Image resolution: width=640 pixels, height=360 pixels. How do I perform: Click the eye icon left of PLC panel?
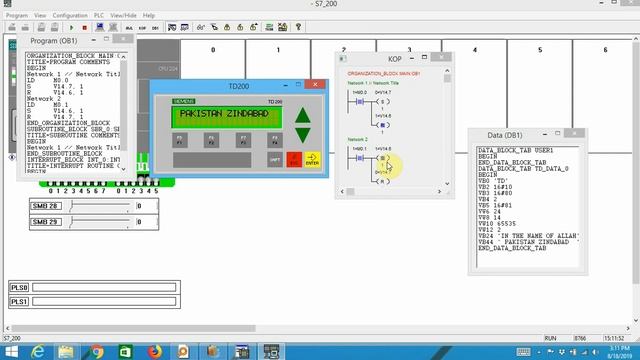click(12, 157)
